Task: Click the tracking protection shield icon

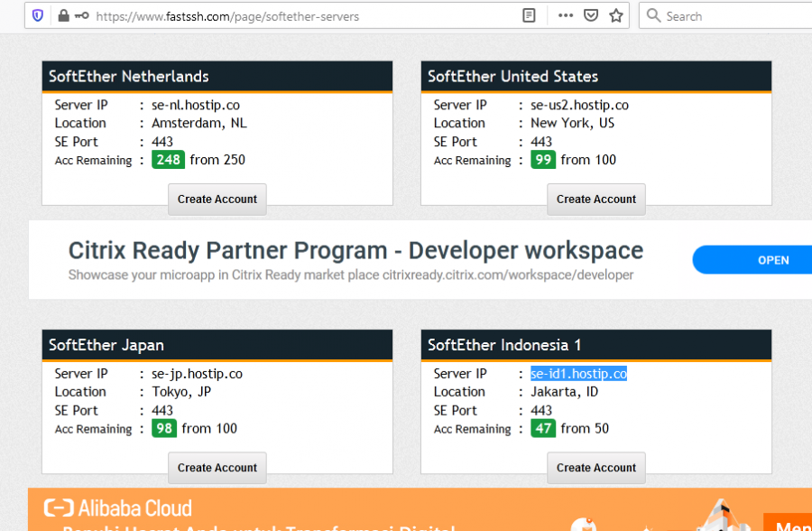Action: (x=37, y=15)
